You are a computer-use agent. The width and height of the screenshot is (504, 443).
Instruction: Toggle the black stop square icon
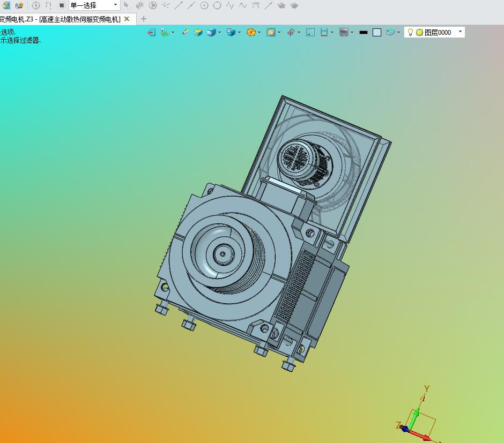(x=62, y=5)
